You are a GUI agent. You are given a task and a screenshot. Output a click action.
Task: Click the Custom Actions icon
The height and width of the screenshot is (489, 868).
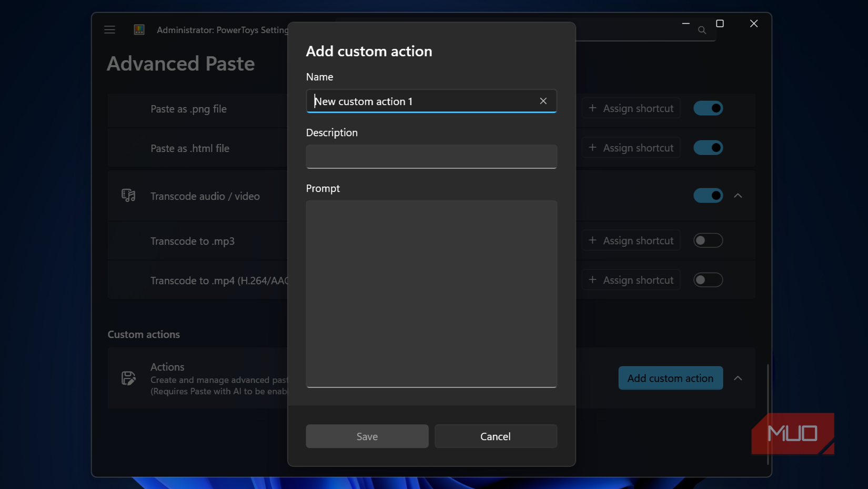click(128, 378)
